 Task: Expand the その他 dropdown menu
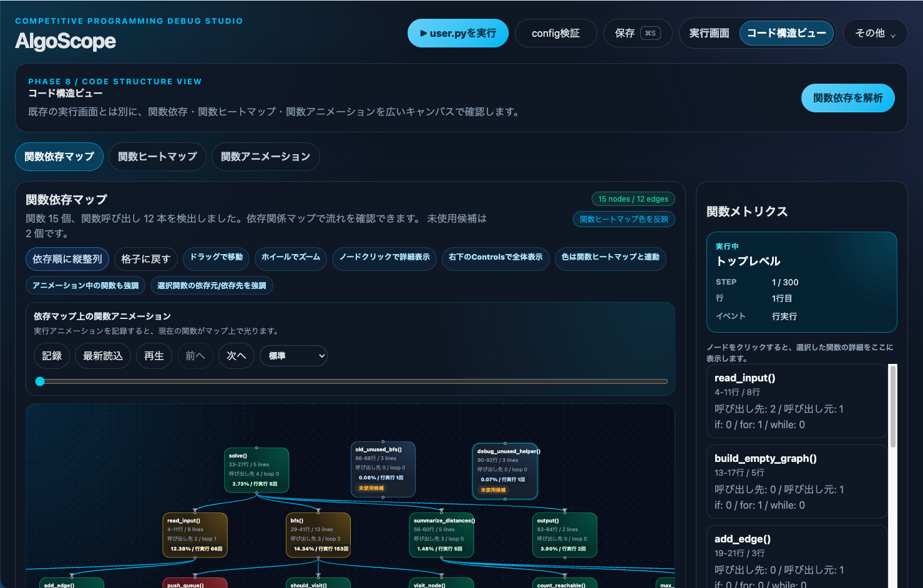pos(875,33)
